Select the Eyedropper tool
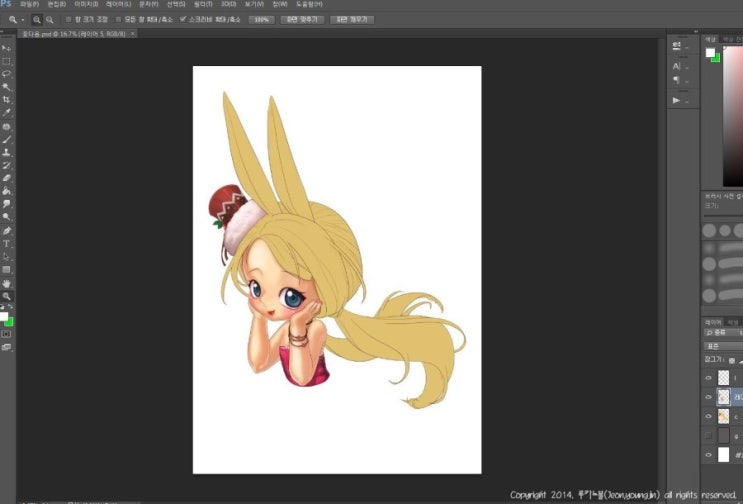Screen dimensions: 743x504 (x=6, y=113)
